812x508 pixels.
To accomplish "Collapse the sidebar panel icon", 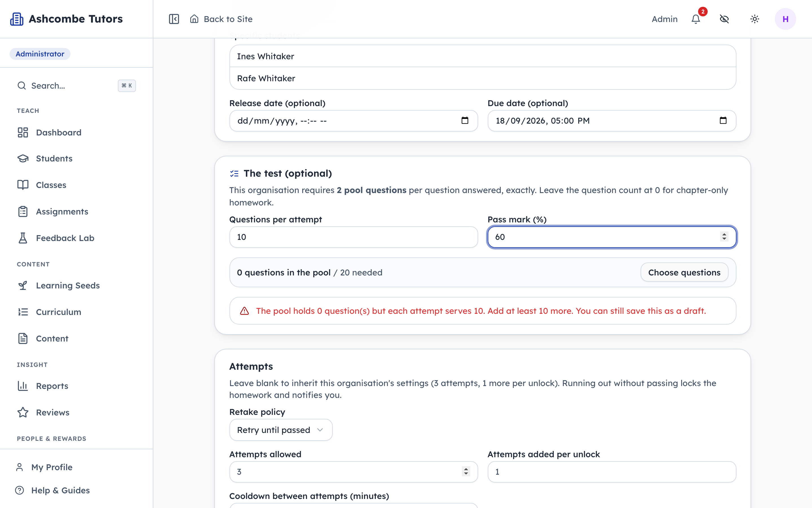I will [x=174, y=19].
